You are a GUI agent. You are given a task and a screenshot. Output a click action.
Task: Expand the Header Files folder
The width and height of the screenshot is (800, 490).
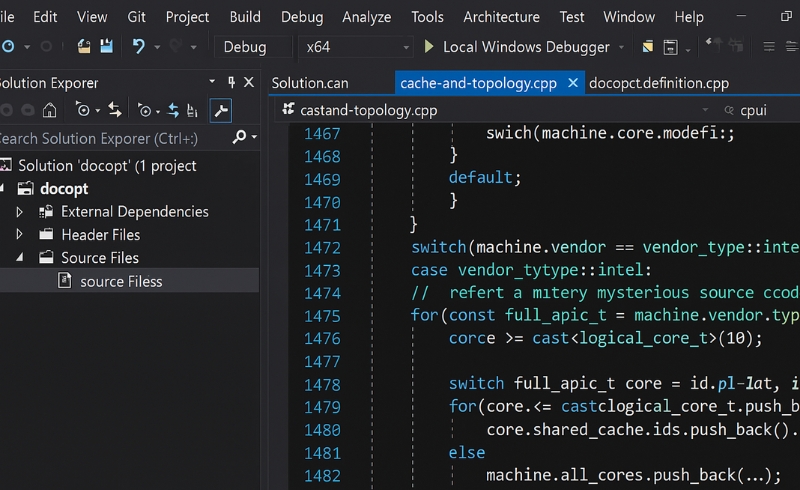click(x=19, y=234)
